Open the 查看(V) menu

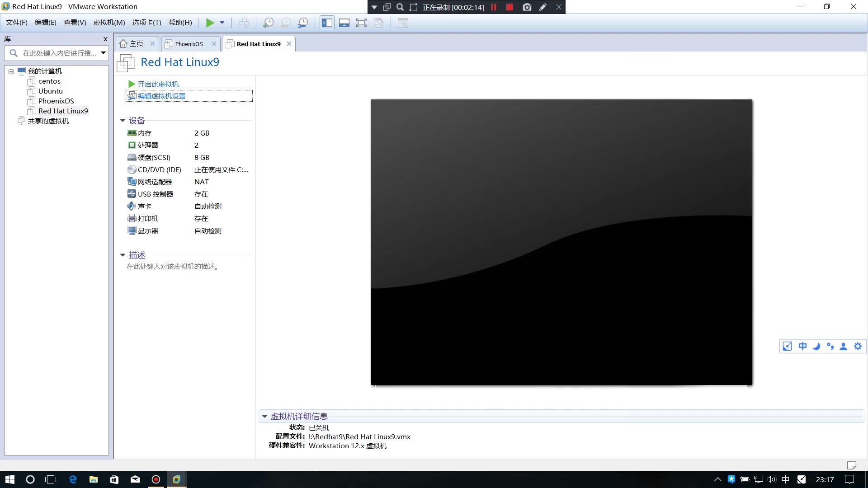point(75,23)
